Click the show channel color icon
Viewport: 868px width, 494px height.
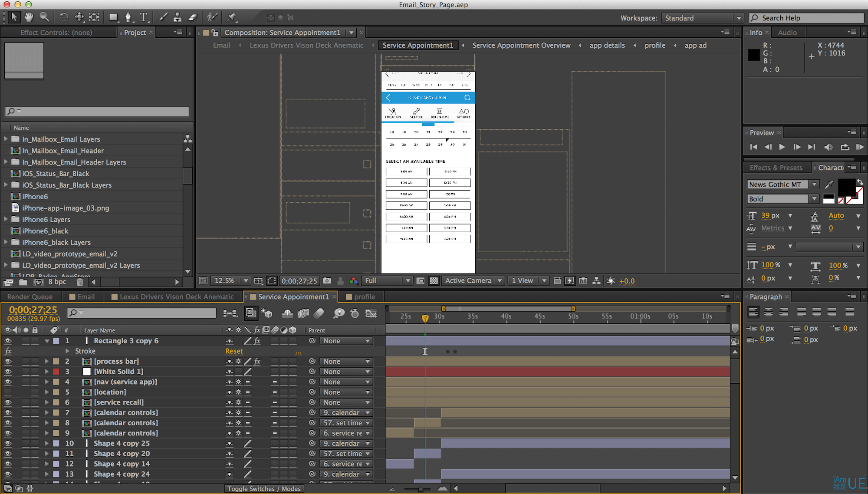point(354,281)
